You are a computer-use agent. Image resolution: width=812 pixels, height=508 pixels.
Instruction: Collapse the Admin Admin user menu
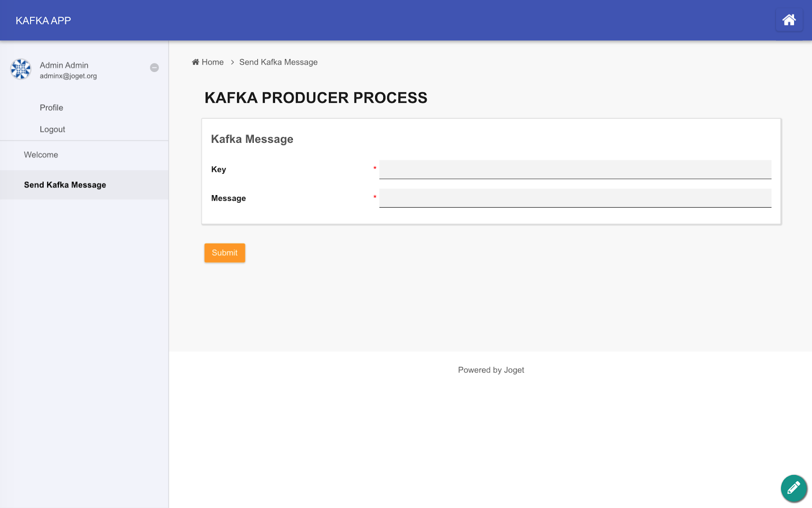click(154, 68)
